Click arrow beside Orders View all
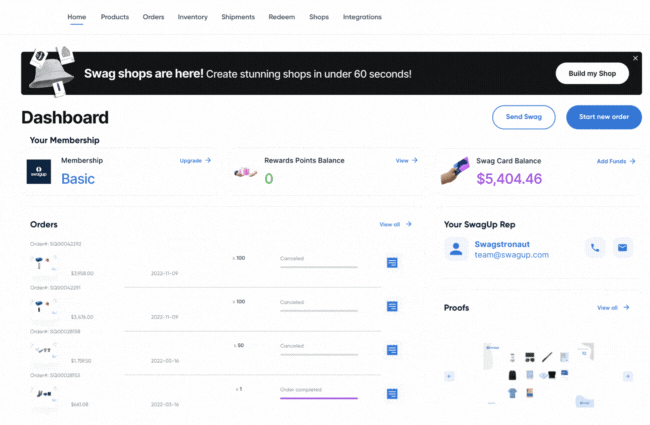 click(409, 224)
